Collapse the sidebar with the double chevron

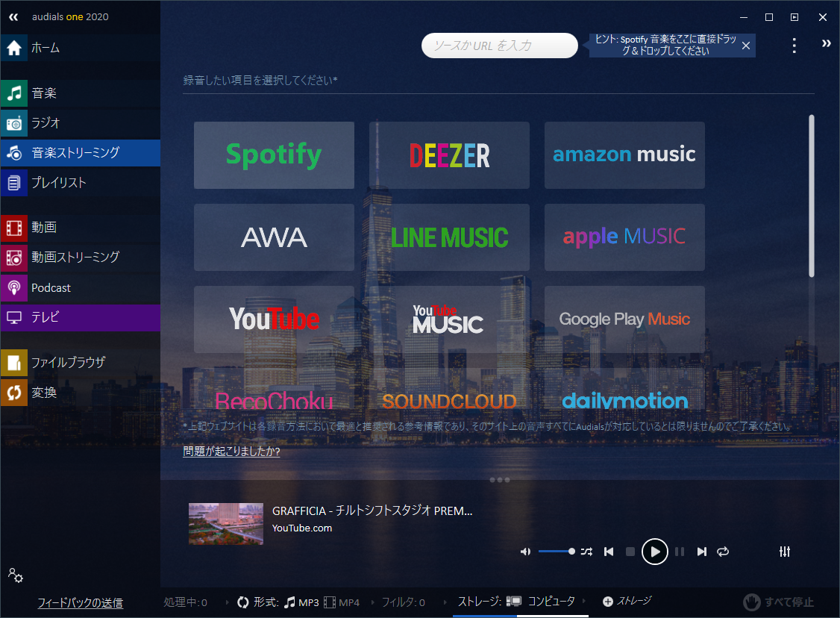click(x=13, y=17)
